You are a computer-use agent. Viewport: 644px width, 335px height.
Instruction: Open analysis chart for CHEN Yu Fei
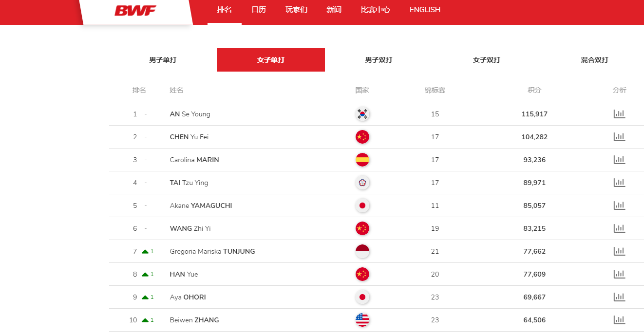pyautogui.click(x=619, y=137)
